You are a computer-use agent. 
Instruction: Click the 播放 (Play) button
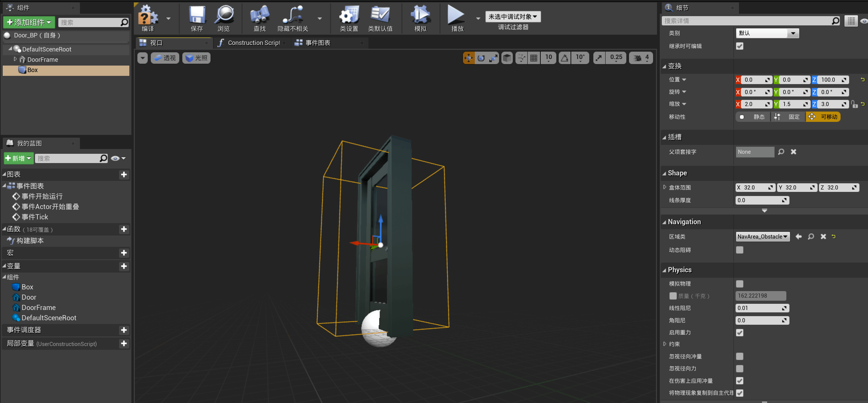click(457, 19)
